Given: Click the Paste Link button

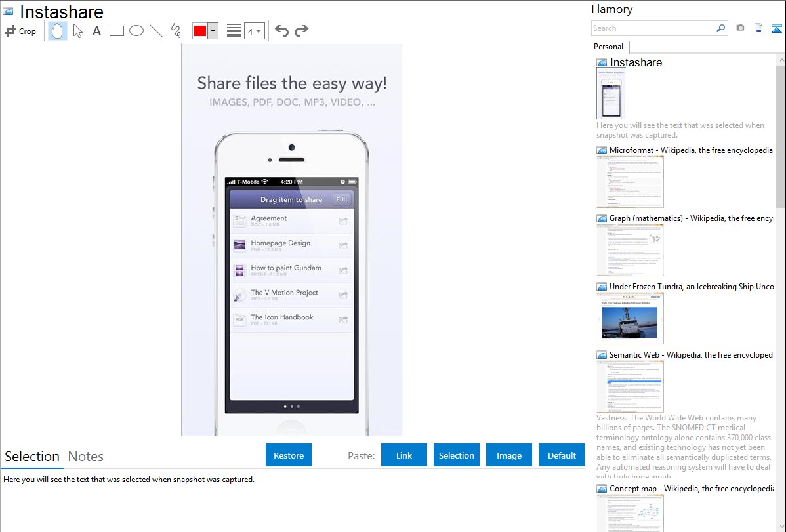Looking at the screenshot, I should coord(404,455).
